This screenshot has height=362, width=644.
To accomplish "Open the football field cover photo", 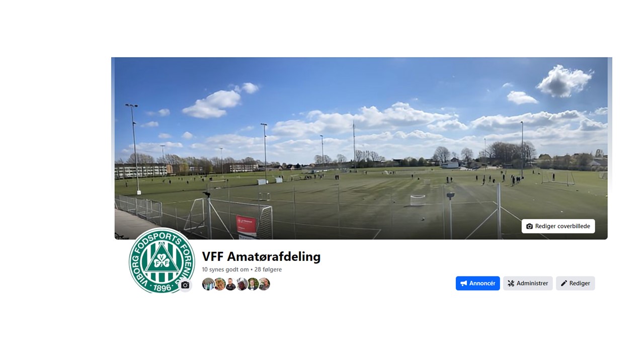I will (x=361, y=148).
